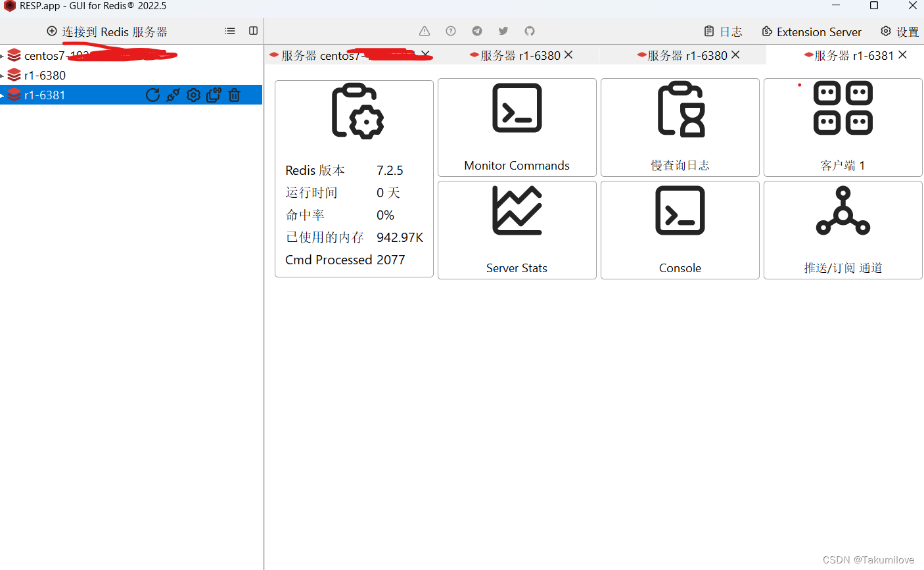Toggle the sidebar layout columns icon

pos(254,31)
